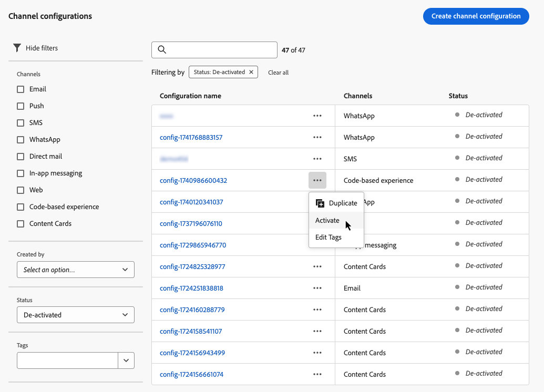
Task: Remove the Status: De-activated filter chip
Action: coord(251,72)
